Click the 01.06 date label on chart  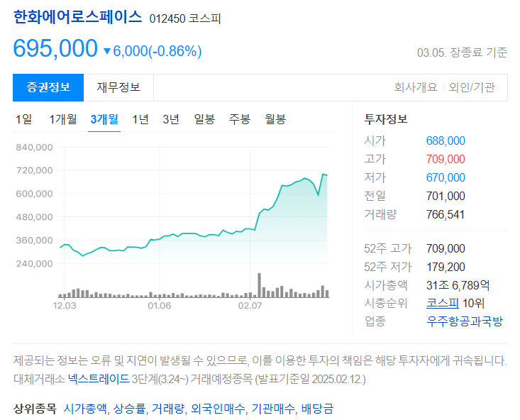coord(160,306)
